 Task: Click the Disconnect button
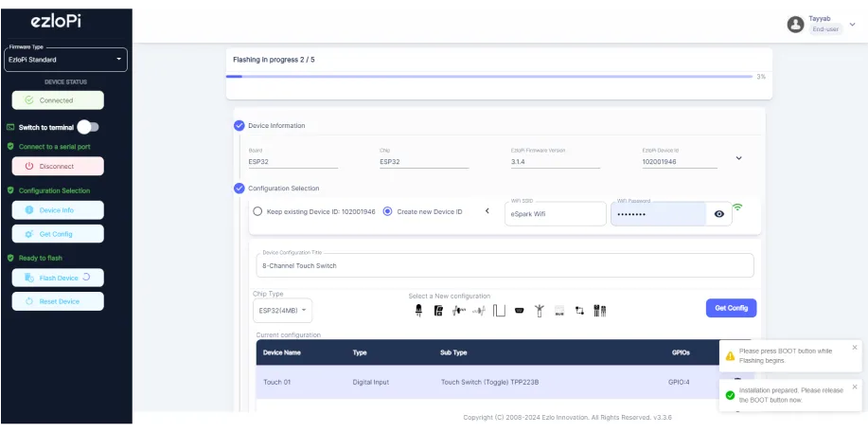point(58,167)
